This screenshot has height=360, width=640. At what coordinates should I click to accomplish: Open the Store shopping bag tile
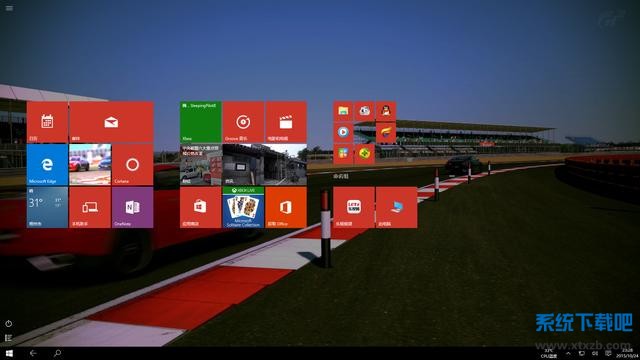point(200,207)
